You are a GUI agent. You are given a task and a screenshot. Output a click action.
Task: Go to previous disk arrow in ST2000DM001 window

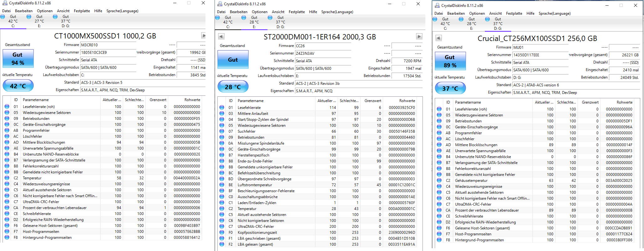221,36
